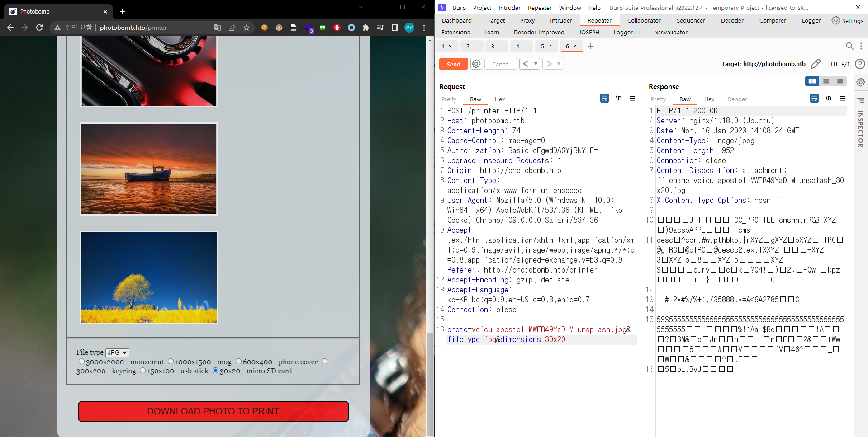Switch to side-by-side layout view
This screenshot has height=437, width=868.
[x=812, y=81]
